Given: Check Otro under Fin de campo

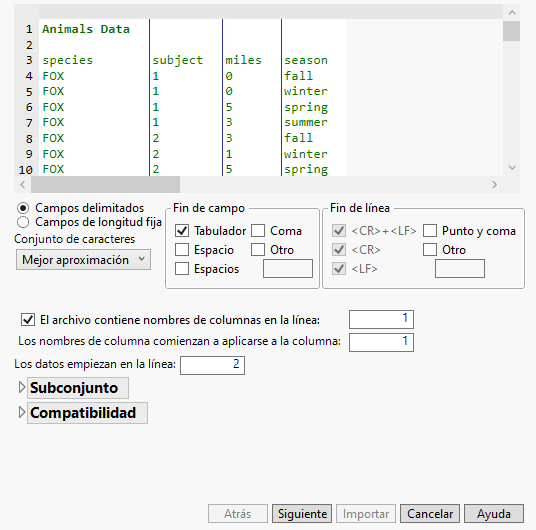Looking at the screenshot, I should [258, 250].
